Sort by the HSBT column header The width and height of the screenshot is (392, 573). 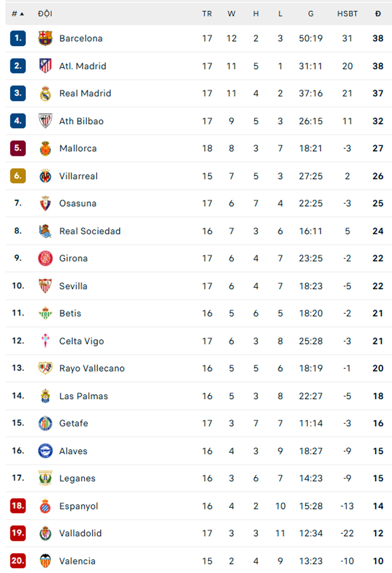pos(348,14)
